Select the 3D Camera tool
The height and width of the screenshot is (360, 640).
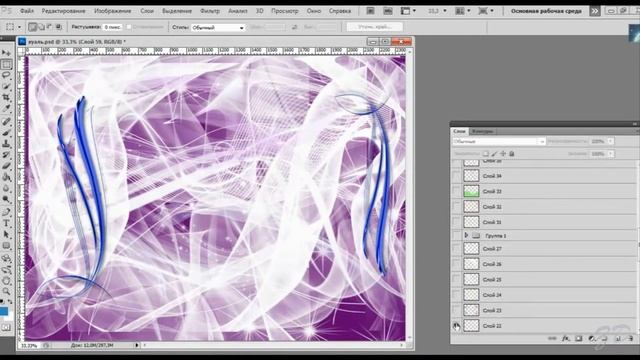[6, 269]
